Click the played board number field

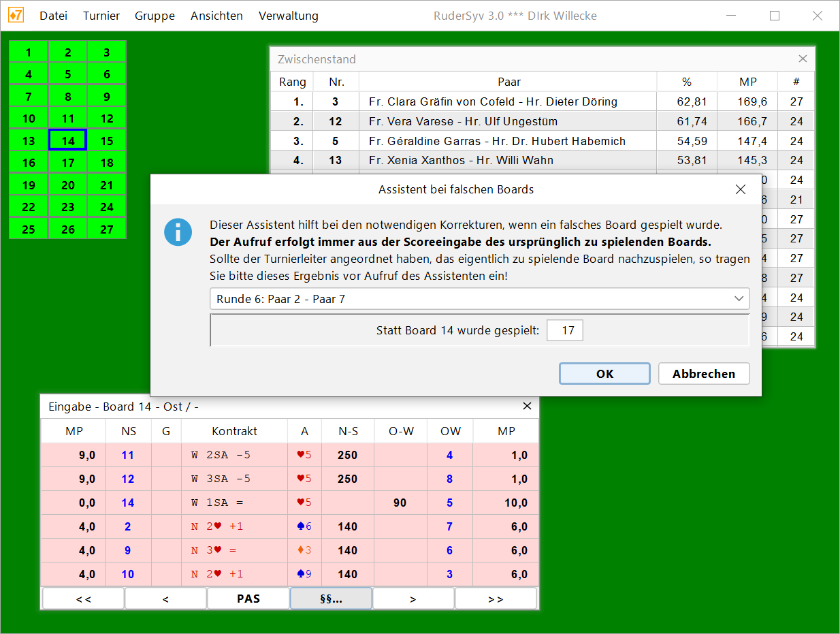564,331
